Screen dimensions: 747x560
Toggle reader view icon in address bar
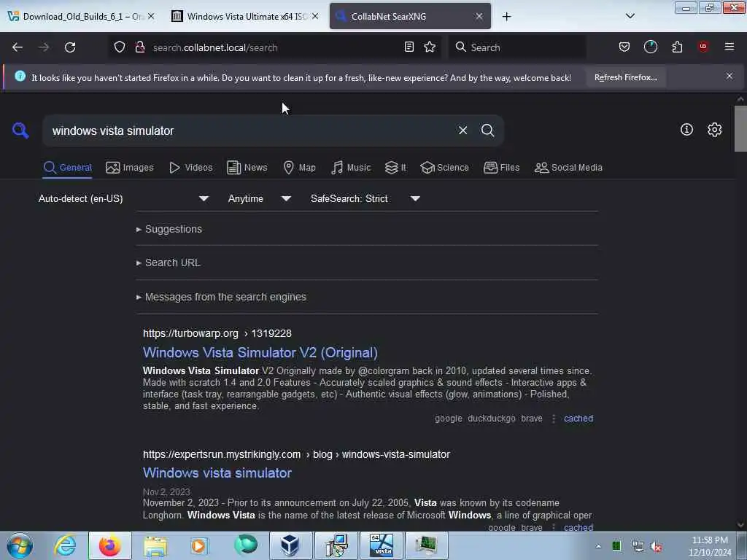pyautogui.click(x=409, y=47)
